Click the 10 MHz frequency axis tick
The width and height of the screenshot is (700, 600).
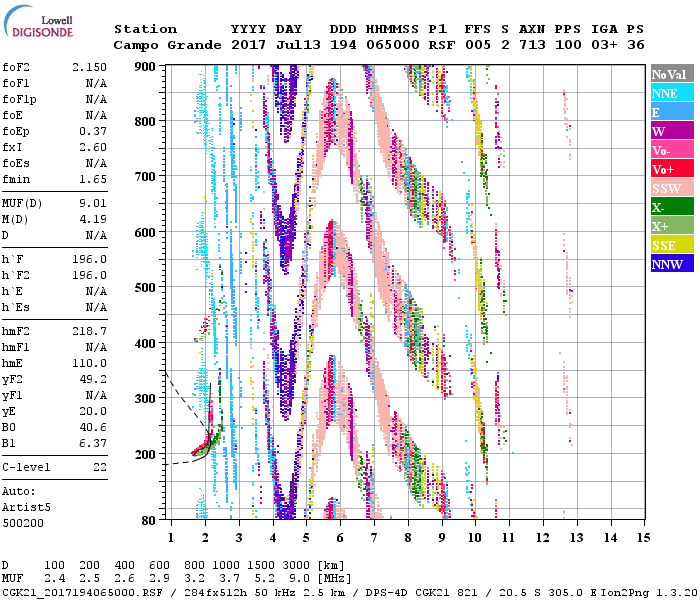(477, 538)
